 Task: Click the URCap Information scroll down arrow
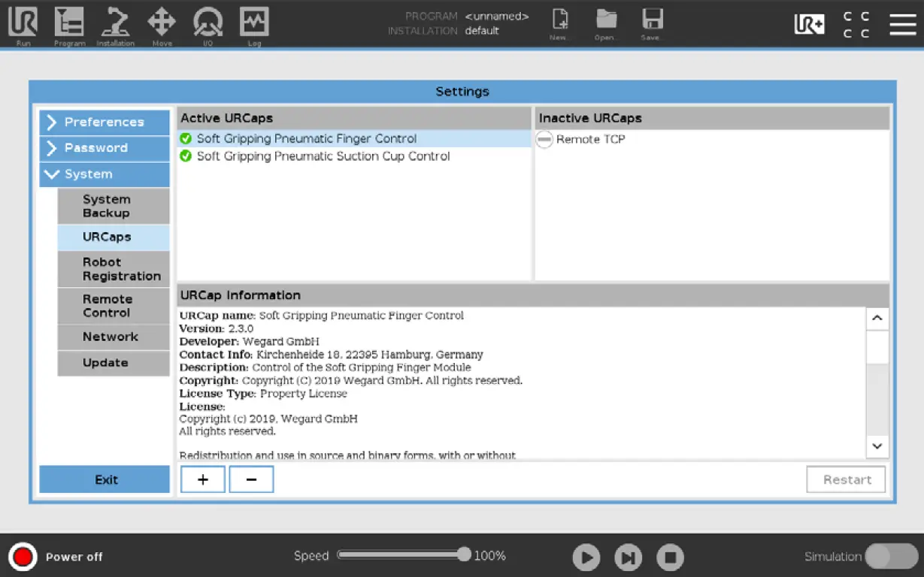coord(877,446)
